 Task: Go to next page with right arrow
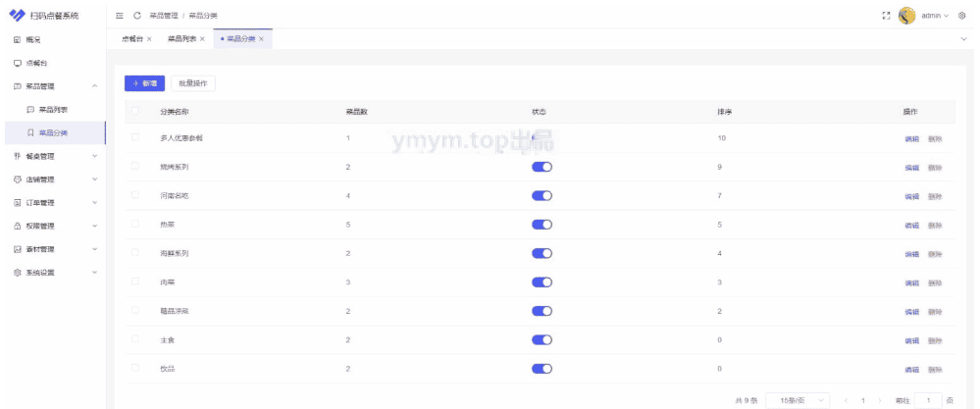[880, 400]
